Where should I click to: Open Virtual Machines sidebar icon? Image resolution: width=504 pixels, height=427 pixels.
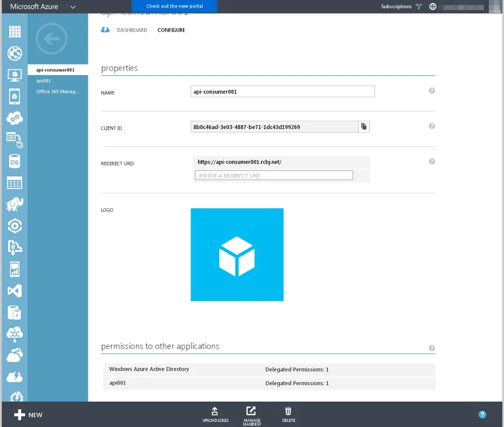[x=15, y=75]
